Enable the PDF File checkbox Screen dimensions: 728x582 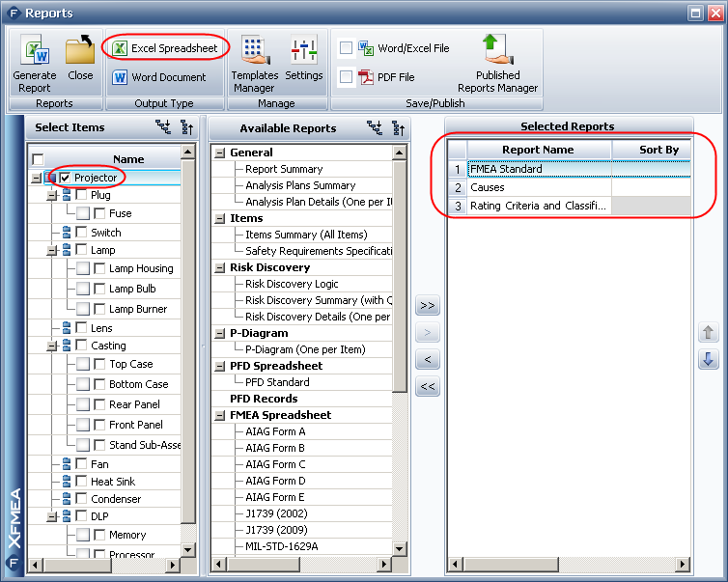pos(346,77)
